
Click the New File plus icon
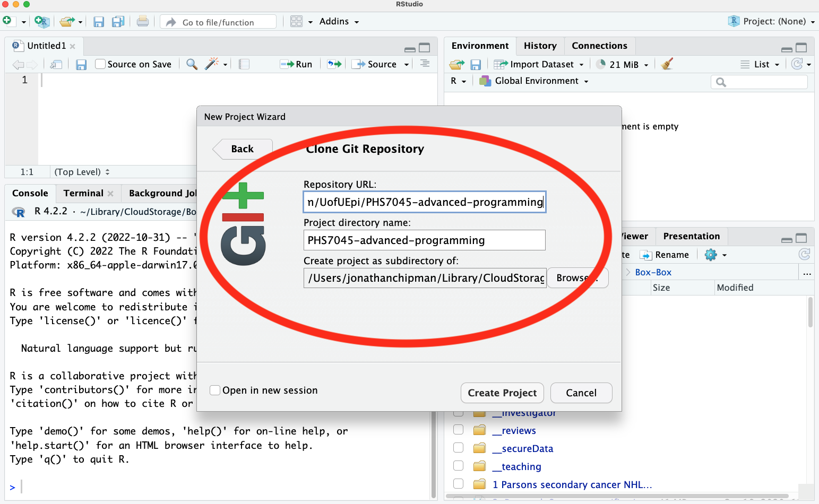[x=7, y=21]
